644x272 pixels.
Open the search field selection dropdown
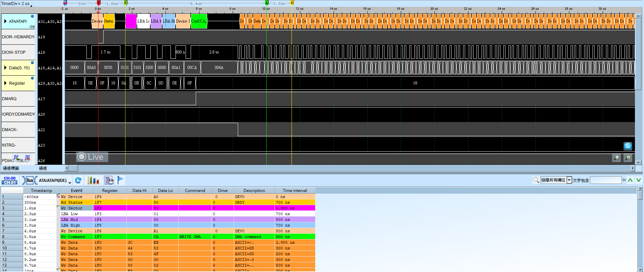tap(569, 180)
